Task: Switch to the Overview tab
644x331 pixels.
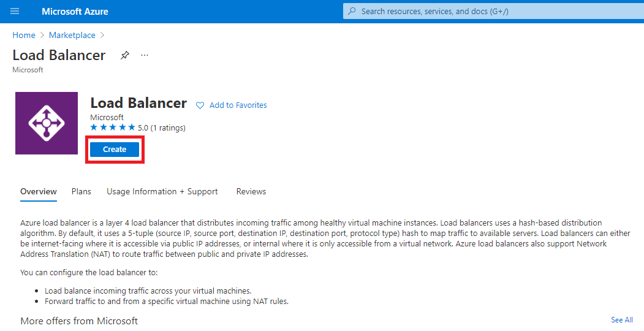Action: [x=39, y=191]
